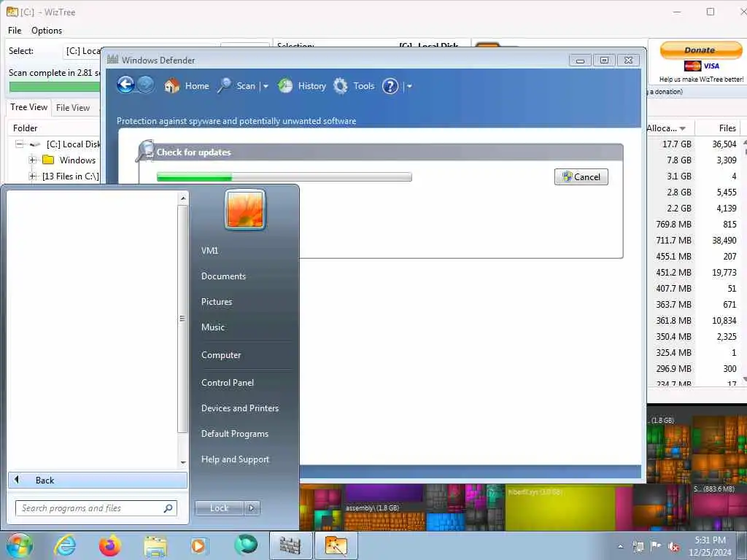Open Documents from Start menu
The width and height of the screenshot is (747, 560).
[223, 276]
